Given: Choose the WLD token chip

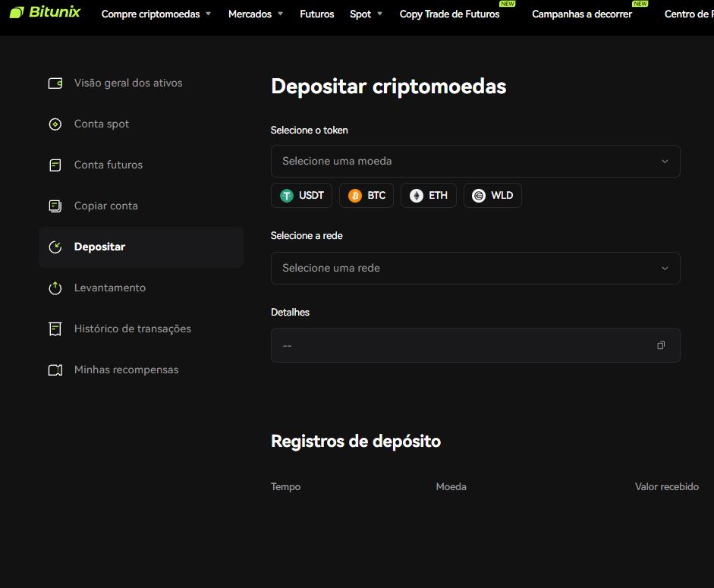Looking at the screenshot, I should coord(492,196).
